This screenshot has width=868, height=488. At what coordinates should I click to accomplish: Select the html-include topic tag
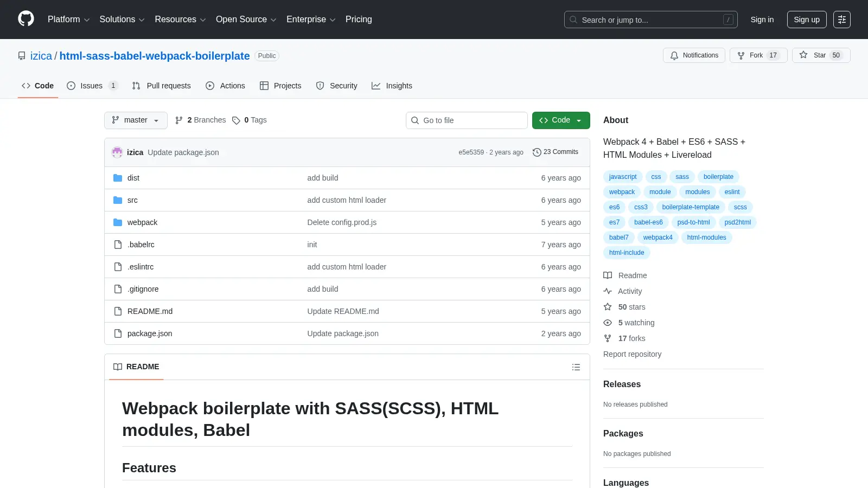[x=627, y=253]
